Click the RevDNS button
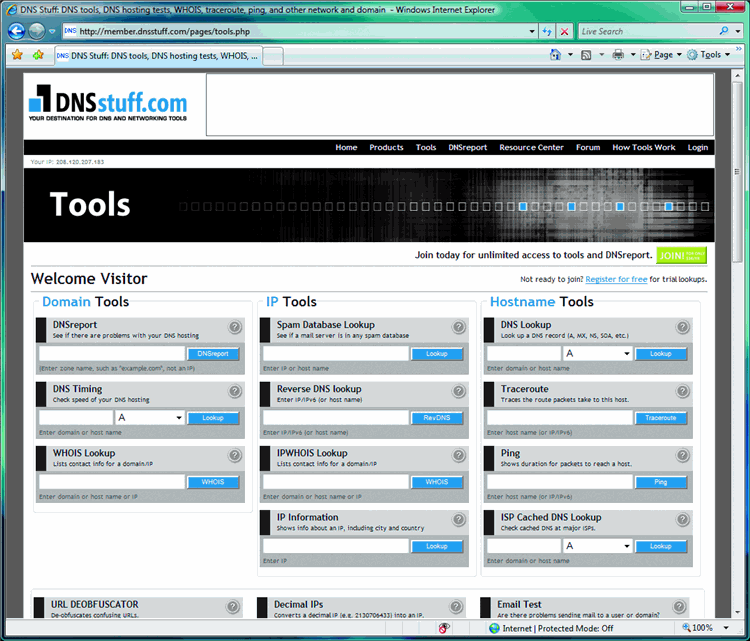This screenshot has height=641, width=750. coord(437,418)
